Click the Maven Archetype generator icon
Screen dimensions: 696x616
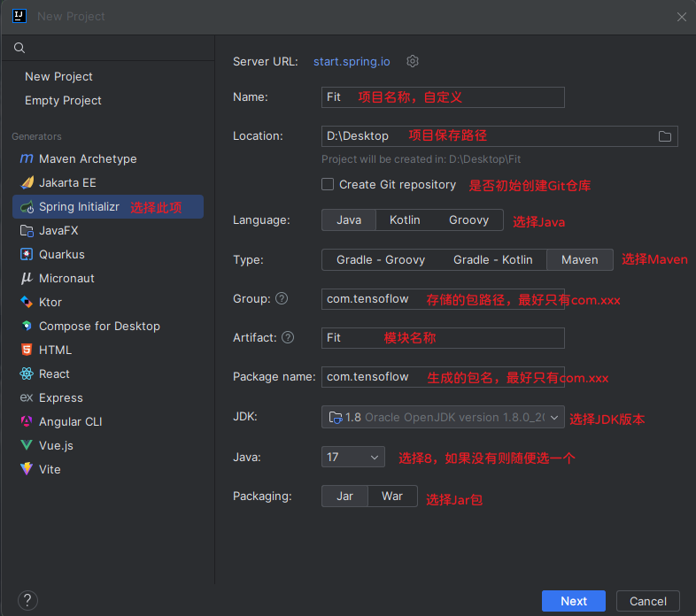[27, 158]
